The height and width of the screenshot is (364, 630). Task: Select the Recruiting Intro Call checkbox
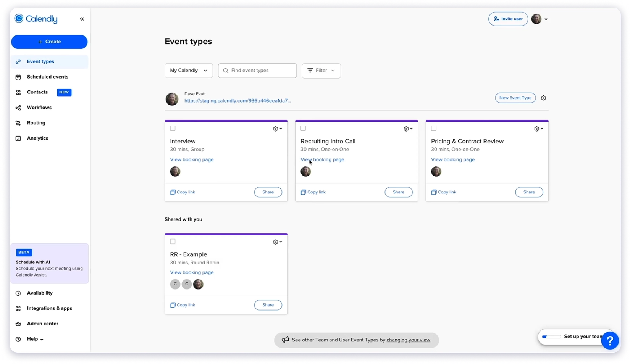click(303, 129)
